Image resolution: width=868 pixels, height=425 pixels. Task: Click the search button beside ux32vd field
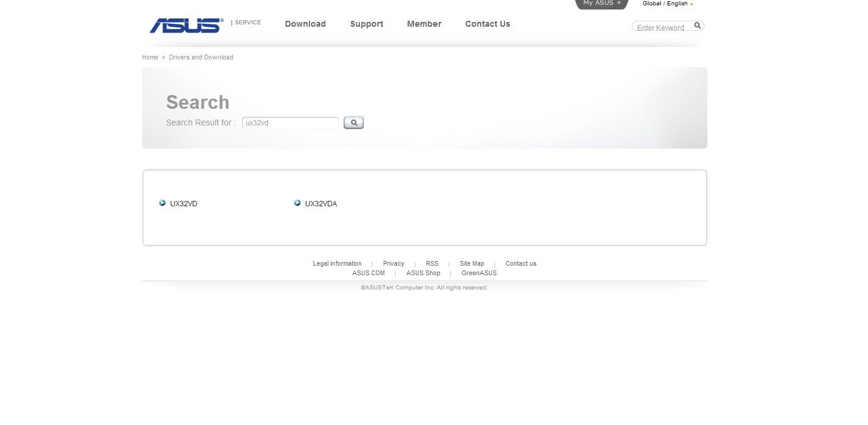point(353,122)
